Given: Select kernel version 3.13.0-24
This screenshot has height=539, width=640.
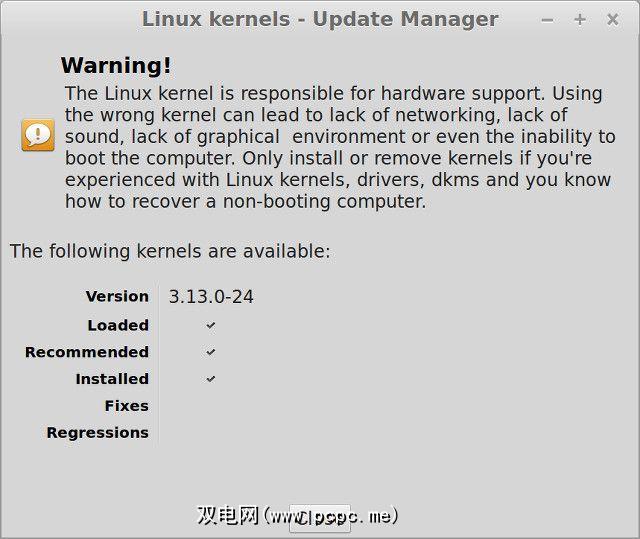Looking at the screenshot, I should pyautogui.click(x=211, y=296).
